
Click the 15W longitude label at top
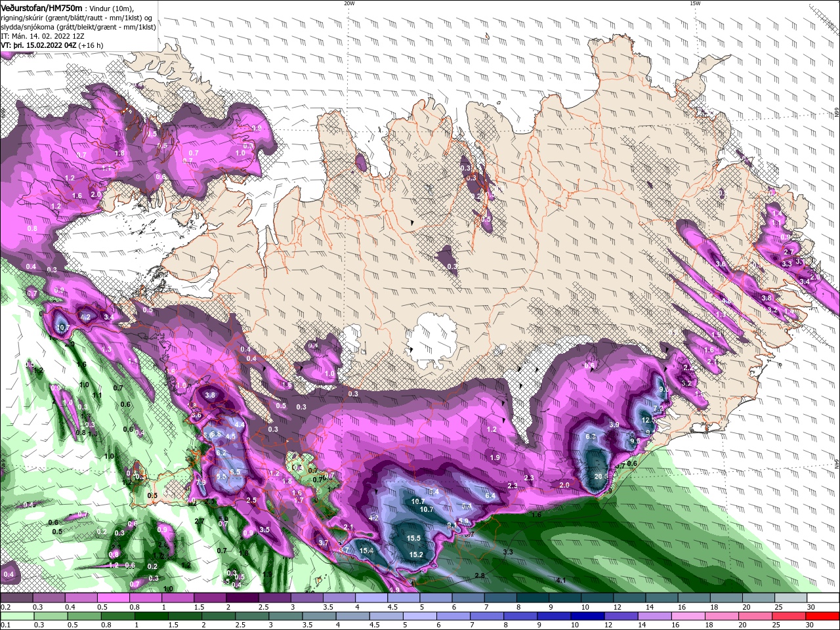click(x=695, y=3)
